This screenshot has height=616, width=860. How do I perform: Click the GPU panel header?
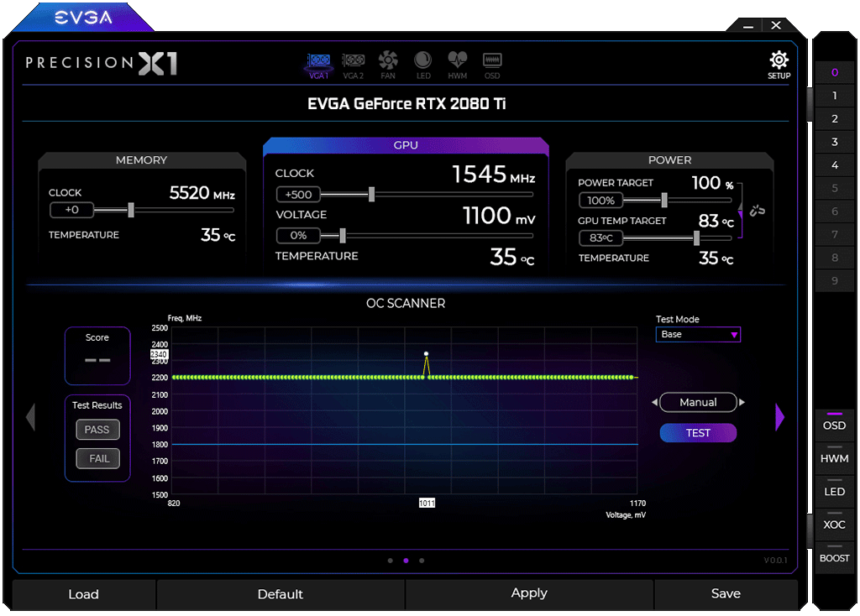click(x=406, y=145)
